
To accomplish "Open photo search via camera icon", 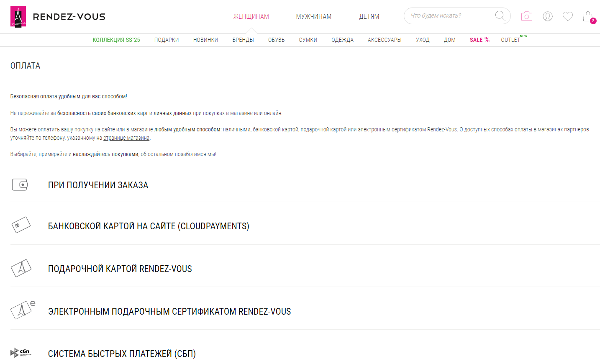I will (x=527, y=16).
